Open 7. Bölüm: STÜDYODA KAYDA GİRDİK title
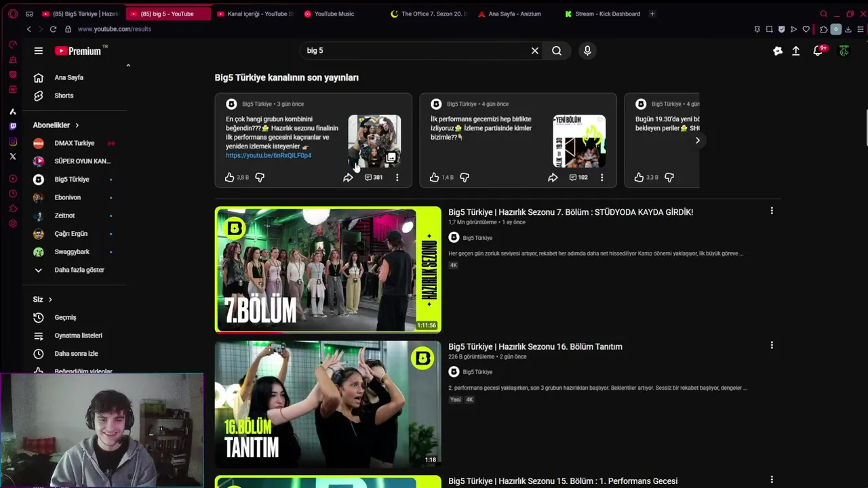 [x=570, y=212]
